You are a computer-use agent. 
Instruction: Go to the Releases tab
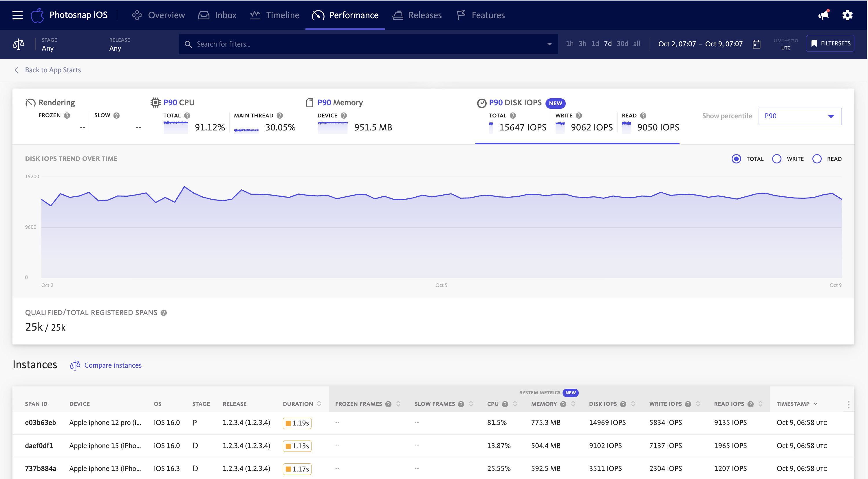tap(417, 15)
